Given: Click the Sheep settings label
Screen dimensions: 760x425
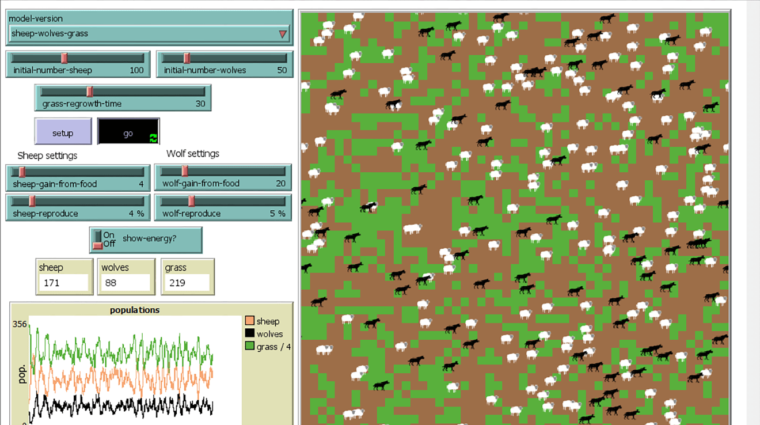Looking at the screenshot, I should click(x=48, y=156).
